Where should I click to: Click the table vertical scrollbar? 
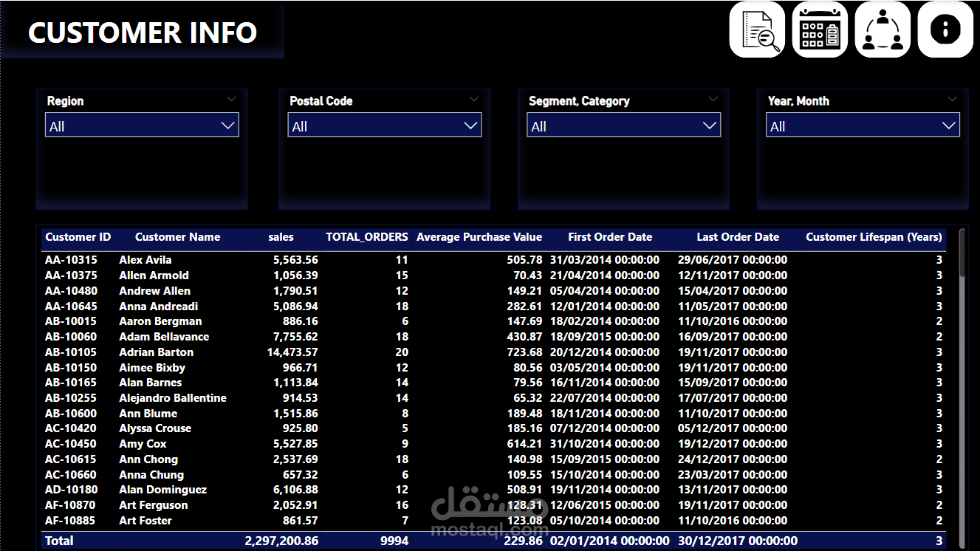[x=962, y=388]
